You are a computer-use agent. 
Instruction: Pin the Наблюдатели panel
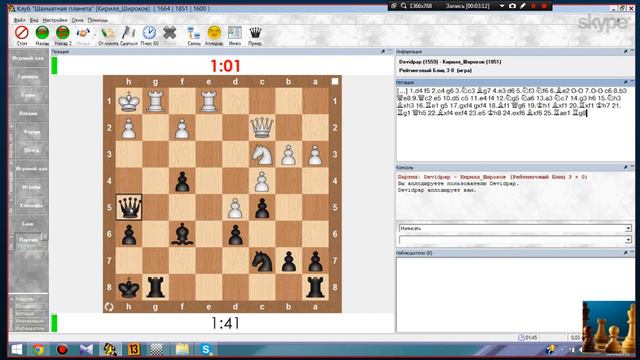[x=625, y=253]
